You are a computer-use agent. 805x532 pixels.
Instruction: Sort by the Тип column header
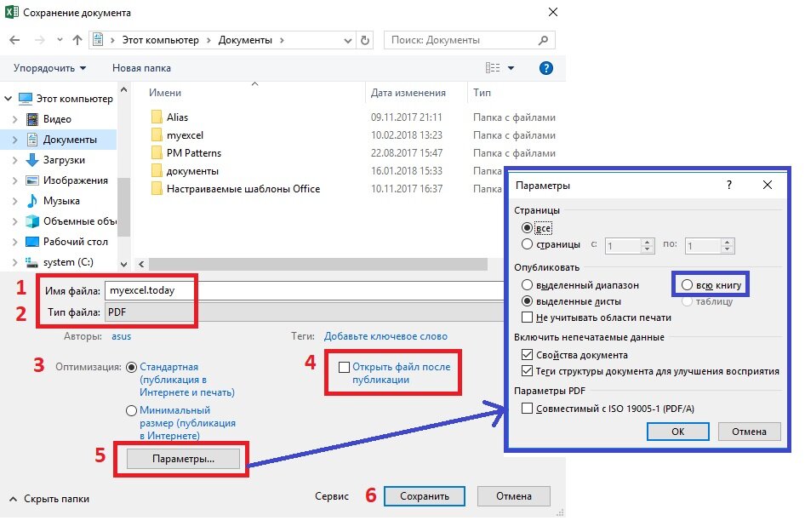tap(482, 93)
